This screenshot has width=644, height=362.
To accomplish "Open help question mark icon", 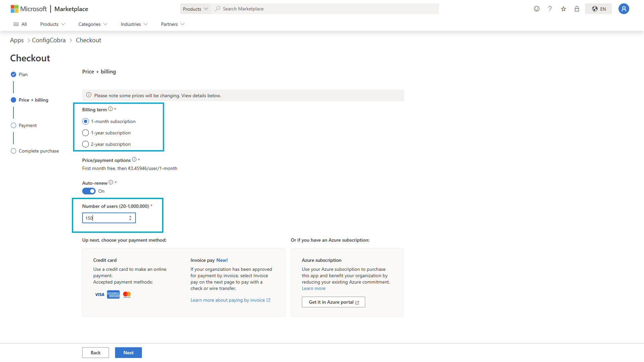I will [550, 9].
